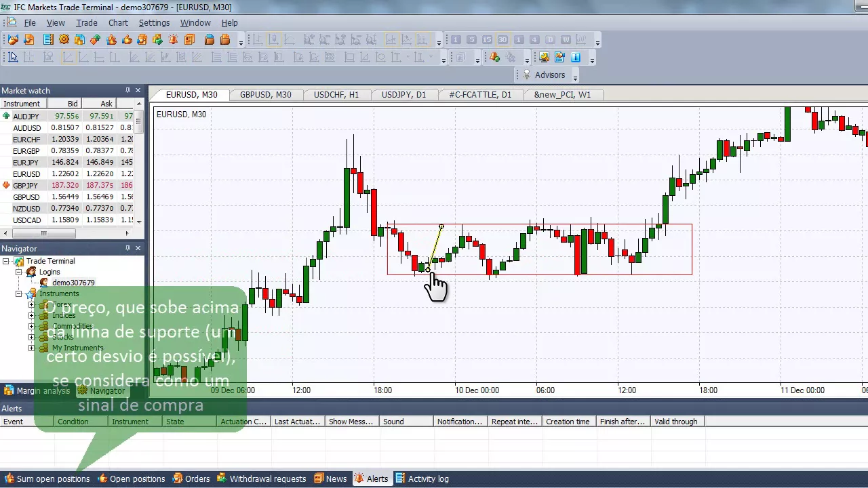Image resolution: width=868 pixels, height=488 pixels.
Task: Click the add alert bell with plus icon
Action: [x=494, y=58]
